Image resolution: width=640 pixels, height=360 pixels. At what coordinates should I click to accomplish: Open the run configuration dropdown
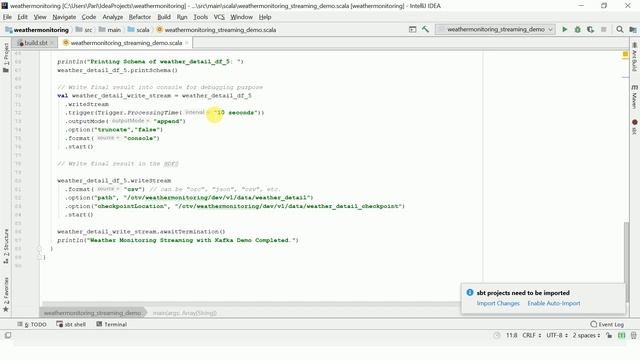tap(495, 29)
